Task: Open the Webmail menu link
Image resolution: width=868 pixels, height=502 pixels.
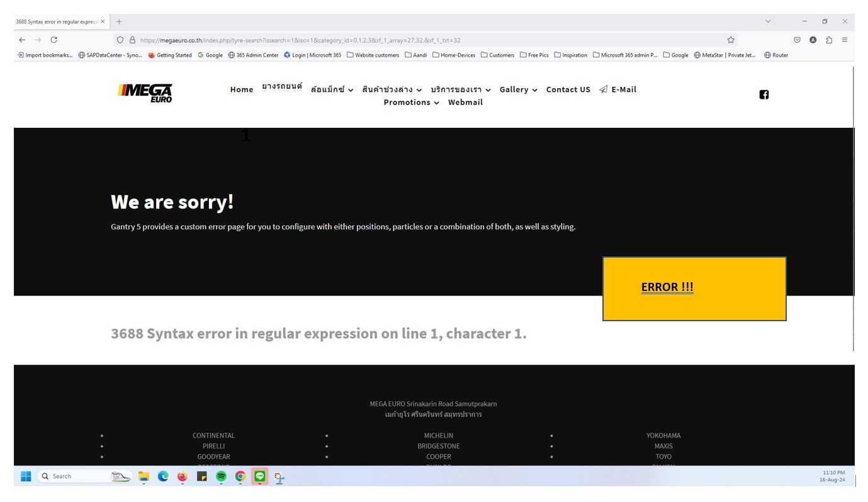Action: pos(465,102)
